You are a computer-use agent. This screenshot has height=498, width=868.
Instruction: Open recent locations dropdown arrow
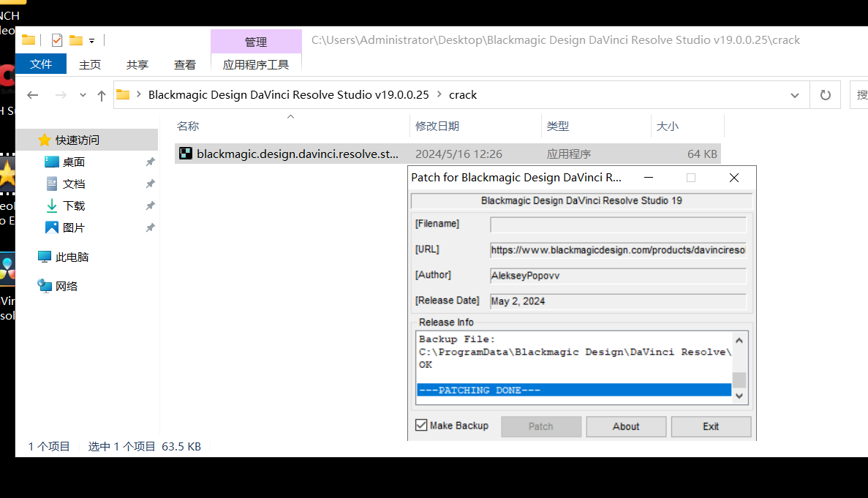(x=83, y=95)
